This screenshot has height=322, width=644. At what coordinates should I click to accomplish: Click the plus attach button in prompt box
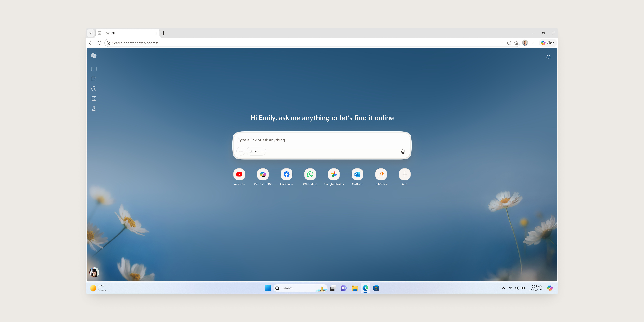pos(241,151)
